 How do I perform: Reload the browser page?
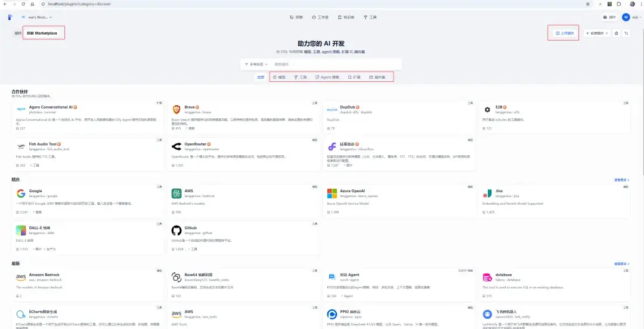[23, 4]
